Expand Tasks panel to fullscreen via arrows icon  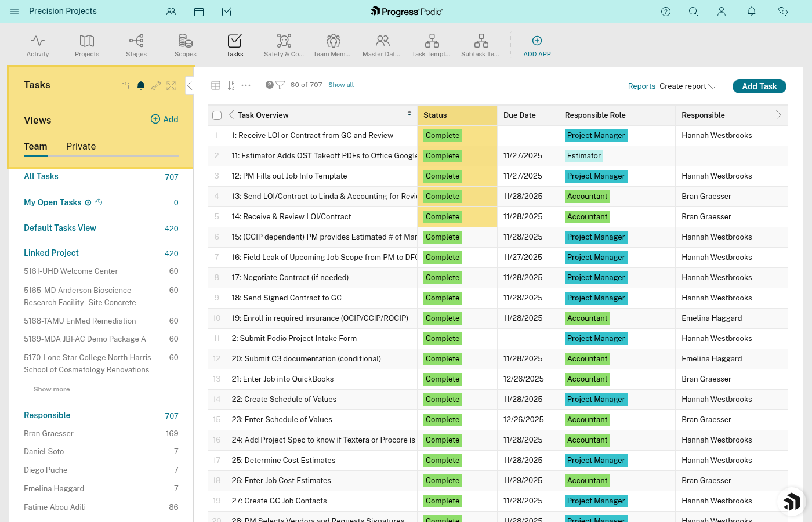171,85
